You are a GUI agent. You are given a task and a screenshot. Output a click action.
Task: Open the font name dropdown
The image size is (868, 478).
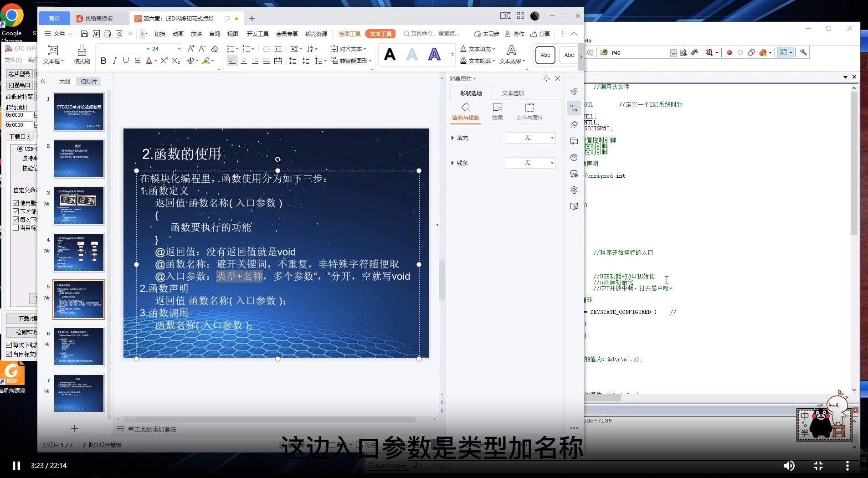coord(148,49)
